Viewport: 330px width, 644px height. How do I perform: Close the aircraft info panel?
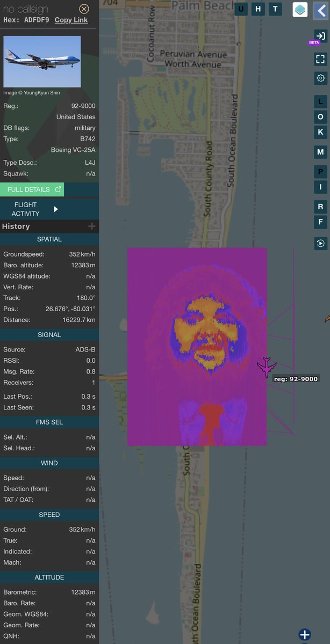84,9
